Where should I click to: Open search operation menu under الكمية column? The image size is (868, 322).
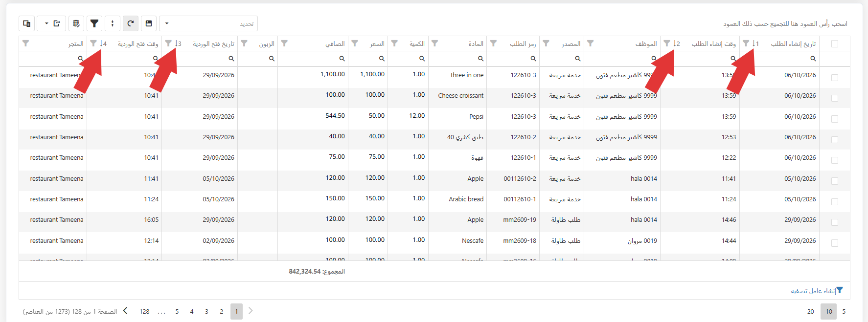(422, 59)
